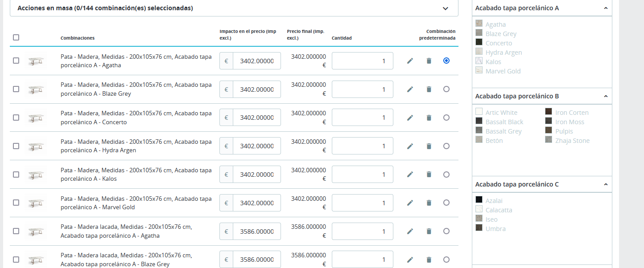Delete the Madera Marvel Gold combination
This screenshot has width=644, height=268.
429,203
